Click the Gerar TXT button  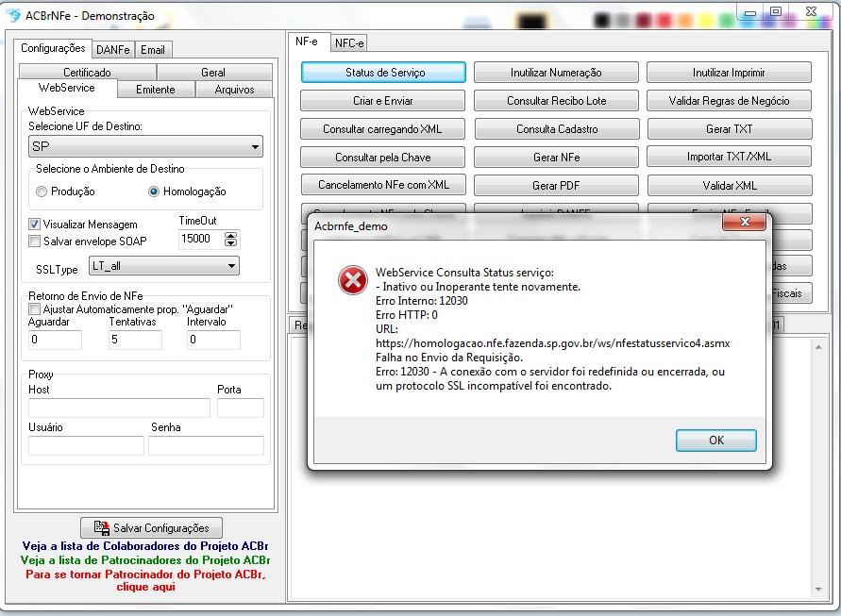[729, 129]
